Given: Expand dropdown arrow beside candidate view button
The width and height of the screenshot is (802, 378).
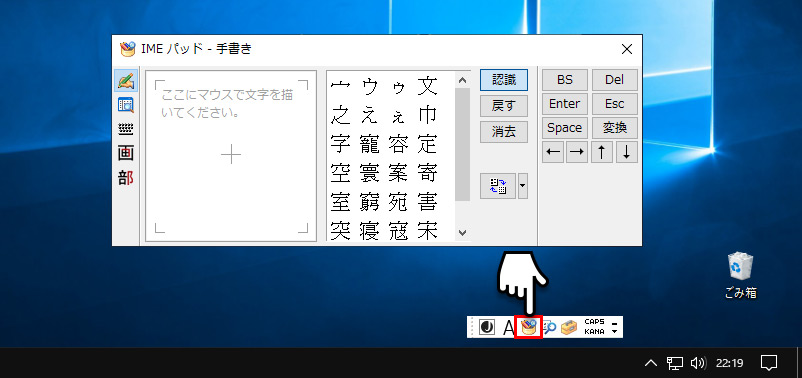Looking at the screenshot, I should point(523,186).
